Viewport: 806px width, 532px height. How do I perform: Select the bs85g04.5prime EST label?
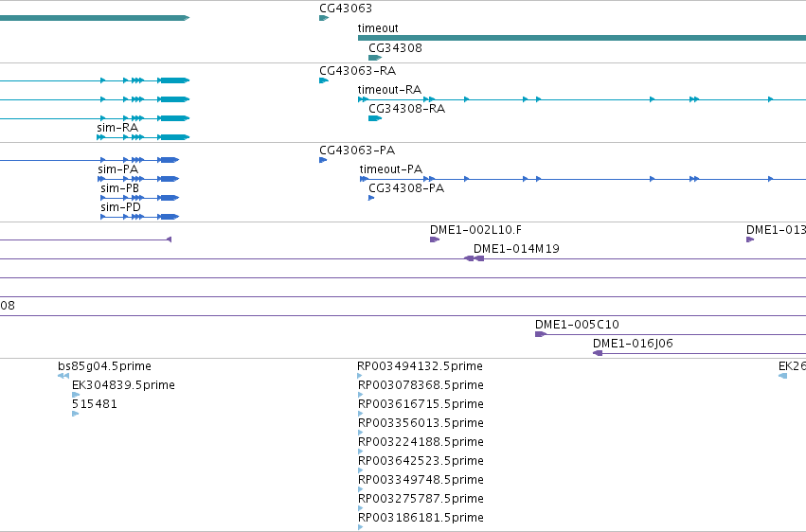click(x=104, y=366)
